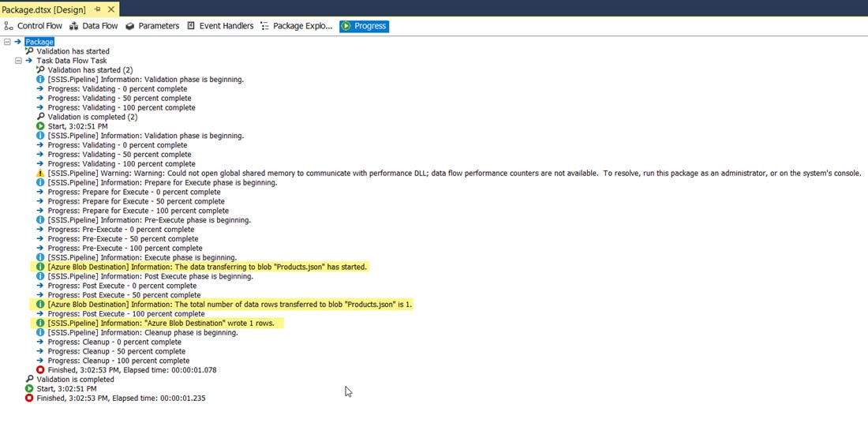
Task: Select 'Prepare for Execute - 50 percent complete' row
Action: (x=138, y=201)
